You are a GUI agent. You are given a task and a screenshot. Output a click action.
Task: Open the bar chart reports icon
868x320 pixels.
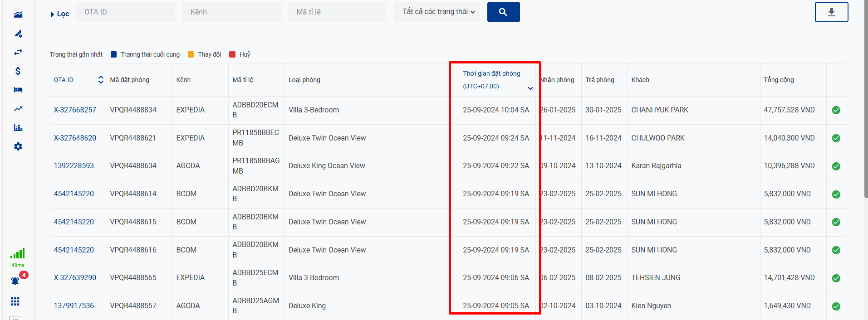[18, 127]
